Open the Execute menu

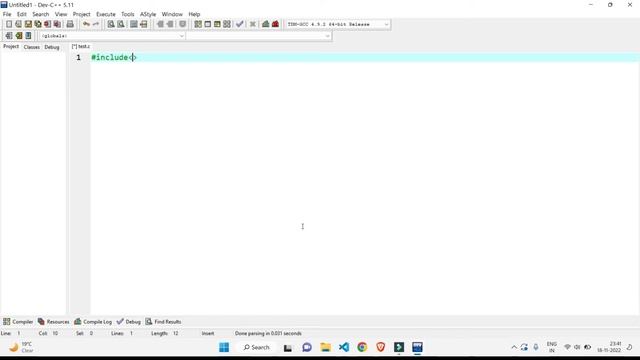106,14
